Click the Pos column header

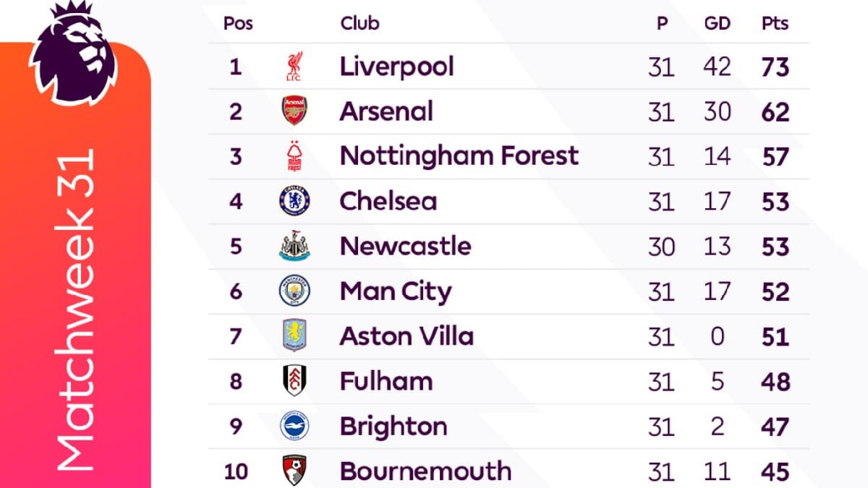point(238,23)
